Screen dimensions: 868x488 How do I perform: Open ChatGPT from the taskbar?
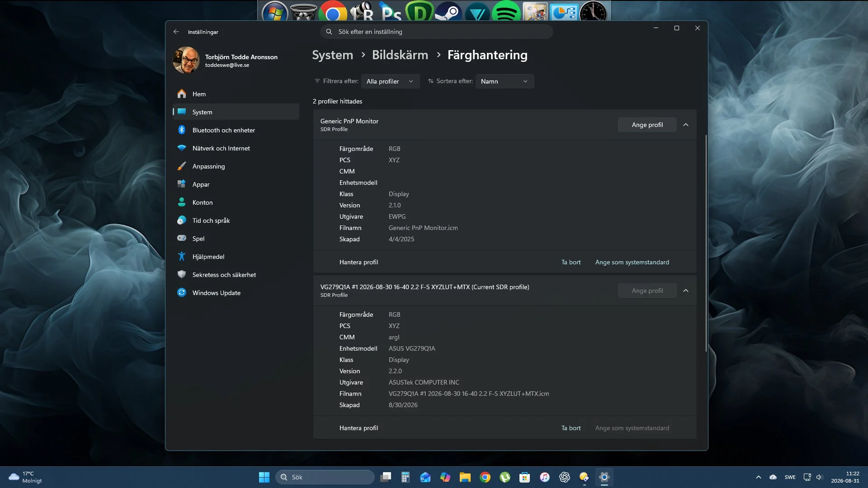[564, 477]
